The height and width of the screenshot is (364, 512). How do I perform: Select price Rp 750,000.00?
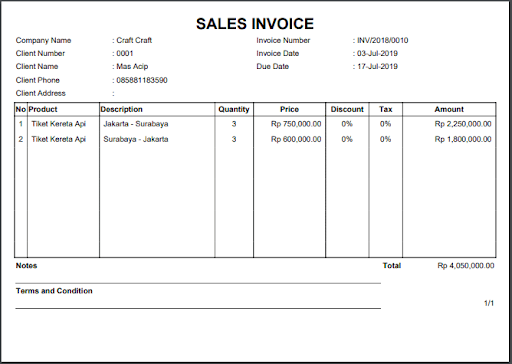(296, 124)
